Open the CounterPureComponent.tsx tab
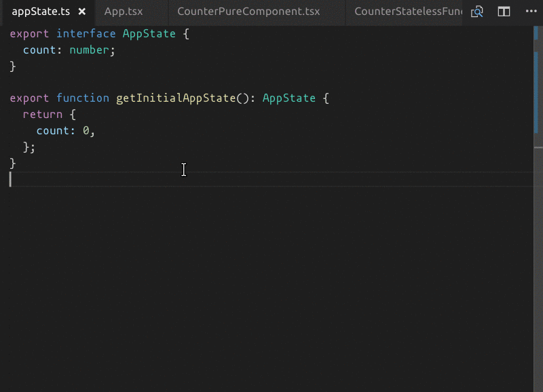The image size is (543, 392). [257, 12]
